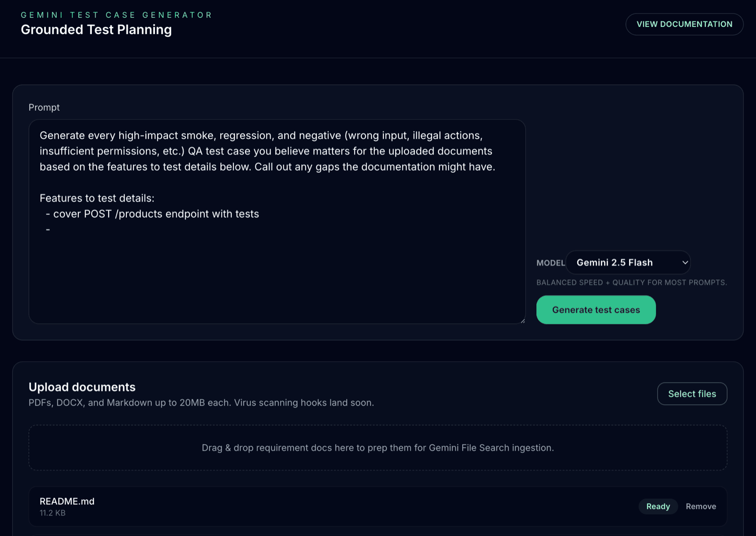
Task: Remove README.md from the upload list
Action: click(x=700, y=506)
